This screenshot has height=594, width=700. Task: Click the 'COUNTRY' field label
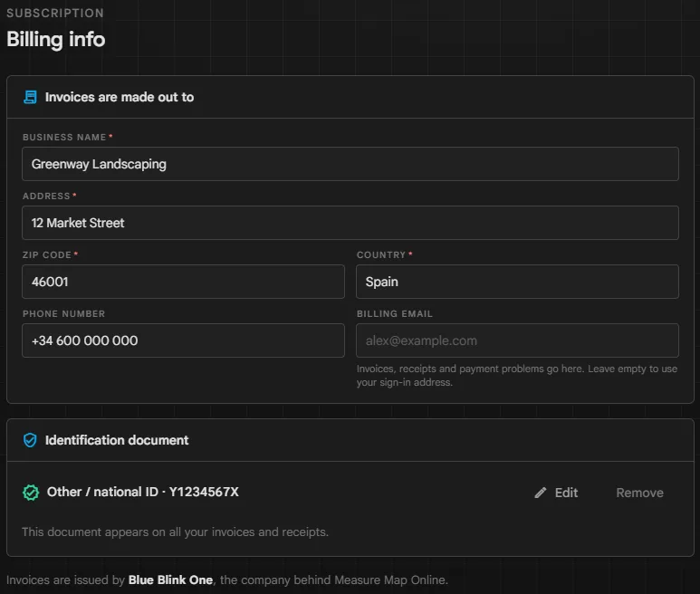click(381, 254)
